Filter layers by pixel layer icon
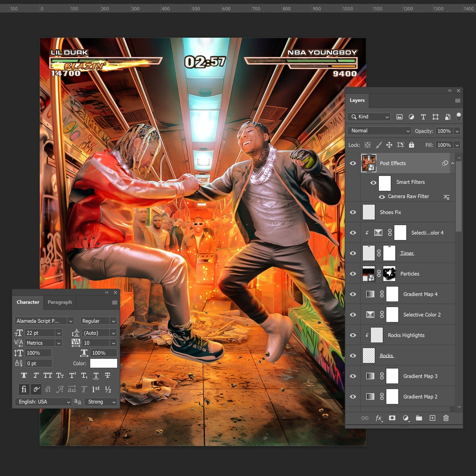Image resolution: width=476 pixels, height=476 pixels. (399, 117)
